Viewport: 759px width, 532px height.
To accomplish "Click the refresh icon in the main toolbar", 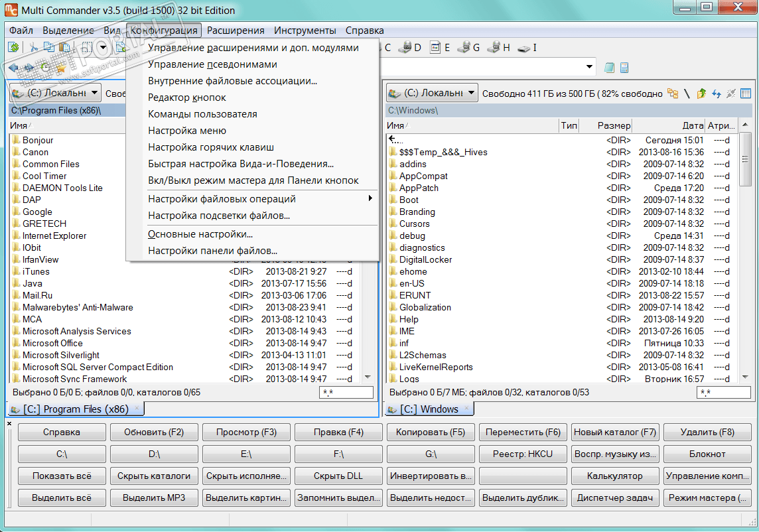I will tap(14, 47).
